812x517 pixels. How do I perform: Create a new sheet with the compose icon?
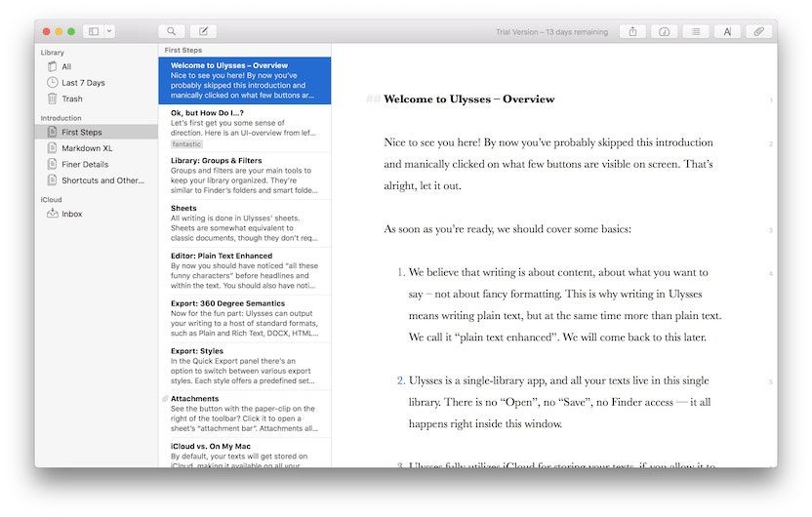tap(204, 31)
